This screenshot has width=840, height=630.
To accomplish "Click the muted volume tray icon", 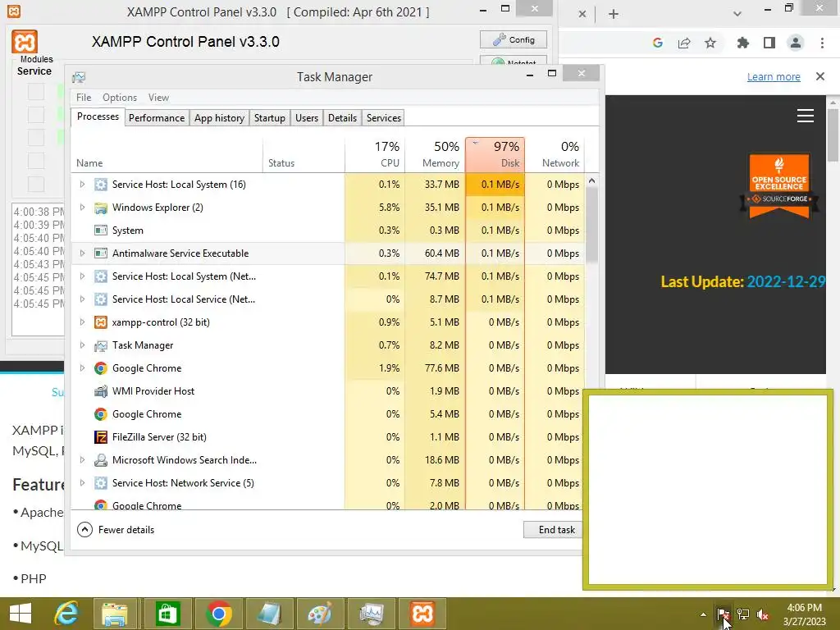I will [x=763, y=614].
